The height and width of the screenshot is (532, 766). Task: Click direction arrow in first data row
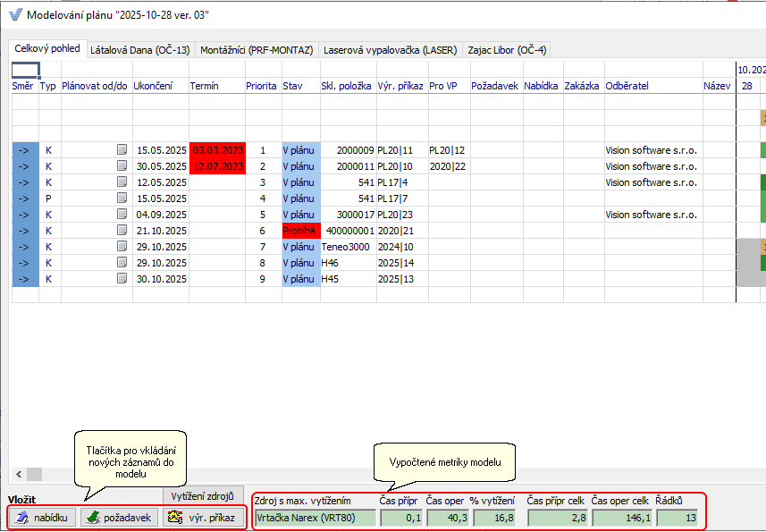pyautogui.click(x=24, y=150)
